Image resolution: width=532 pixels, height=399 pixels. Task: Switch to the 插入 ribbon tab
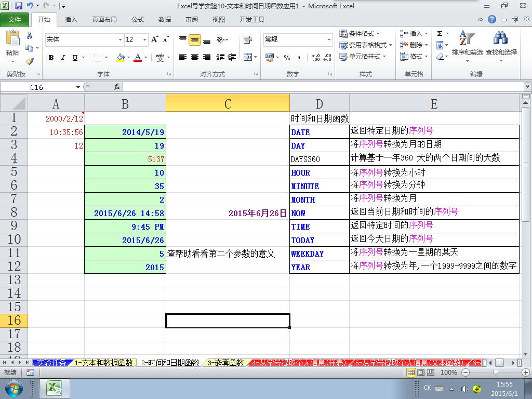point(71,19)
